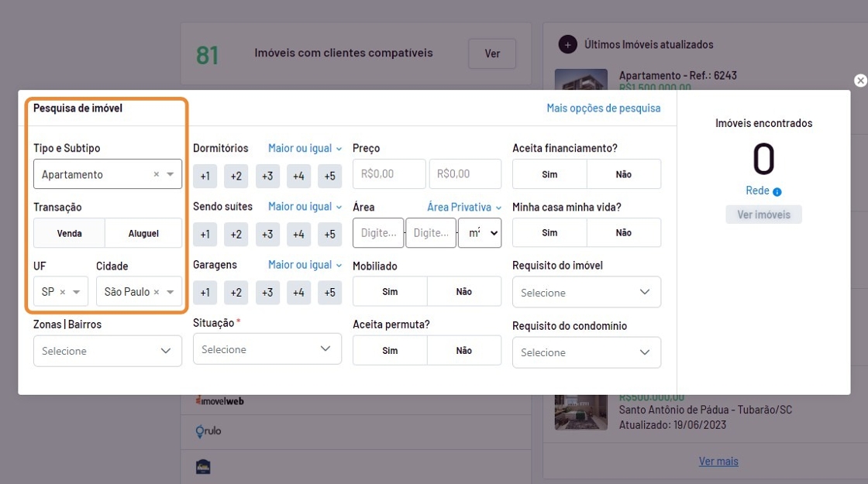Click the imovelweb portal logo
Viewport: 868px width, 484px height.
tap(220, 401)
